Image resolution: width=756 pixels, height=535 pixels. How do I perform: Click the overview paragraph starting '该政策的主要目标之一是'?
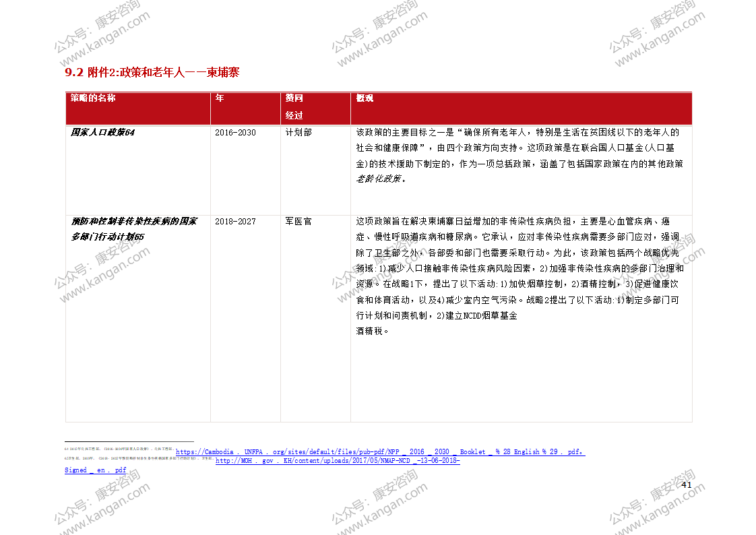(519, 156)
